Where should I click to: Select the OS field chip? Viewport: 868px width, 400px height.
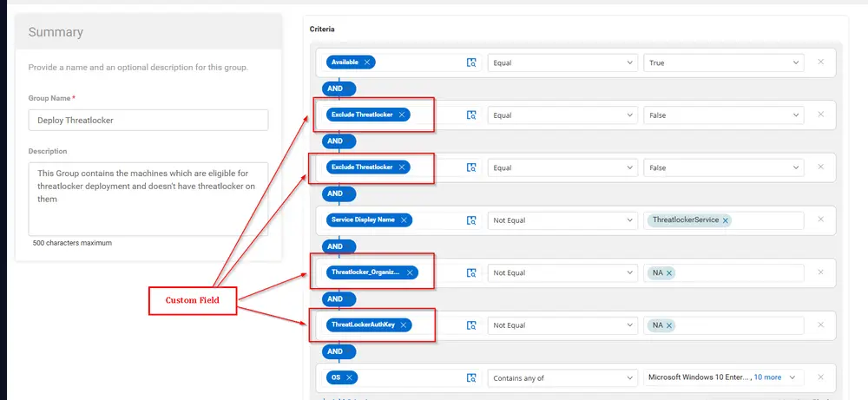(x=341, y=377)
